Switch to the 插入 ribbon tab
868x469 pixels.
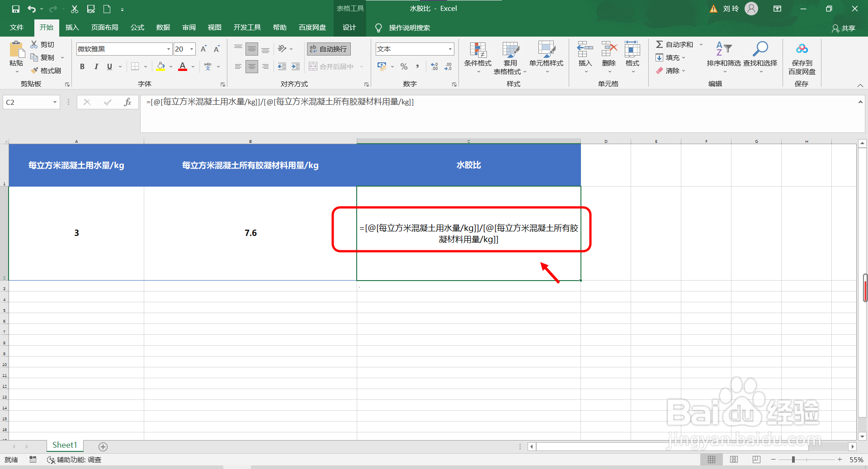click(72, 27)
